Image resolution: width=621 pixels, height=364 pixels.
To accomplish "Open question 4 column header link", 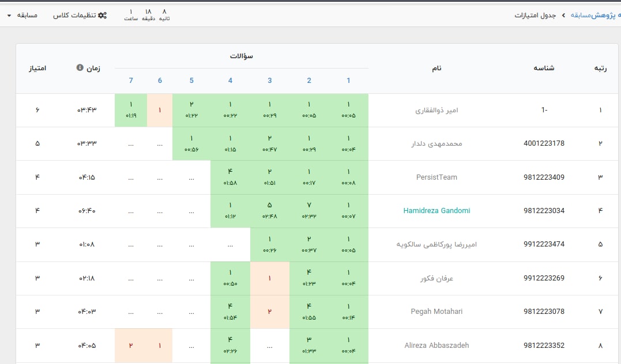I will (230, 81).
